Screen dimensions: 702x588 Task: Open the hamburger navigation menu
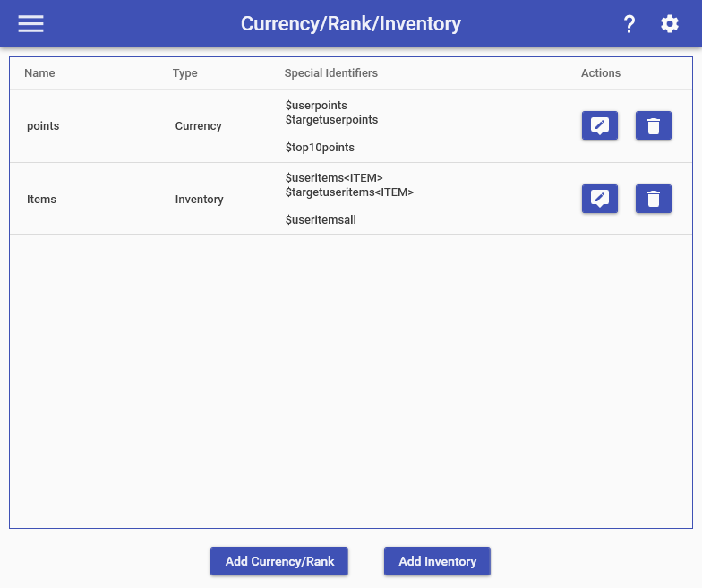tap(30, 24)
